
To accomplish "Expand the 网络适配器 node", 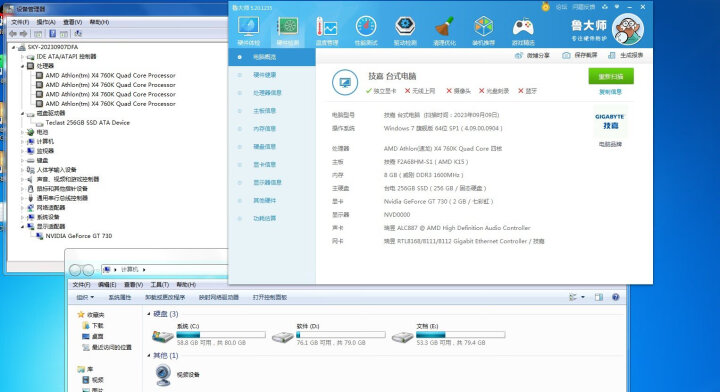I will 22,208.
